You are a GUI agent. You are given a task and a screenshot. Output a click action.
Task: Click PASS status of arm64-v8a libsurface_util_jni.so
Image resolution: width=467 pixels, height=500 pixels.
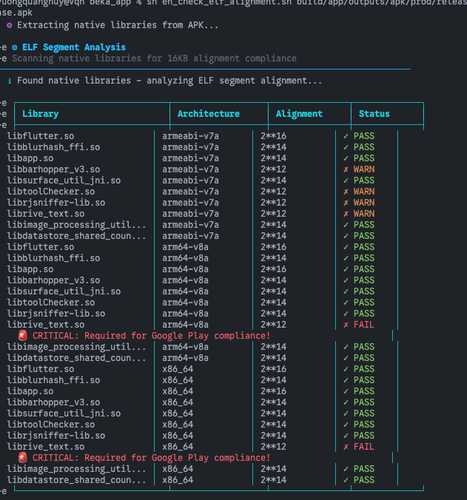[x=364, y=291]
